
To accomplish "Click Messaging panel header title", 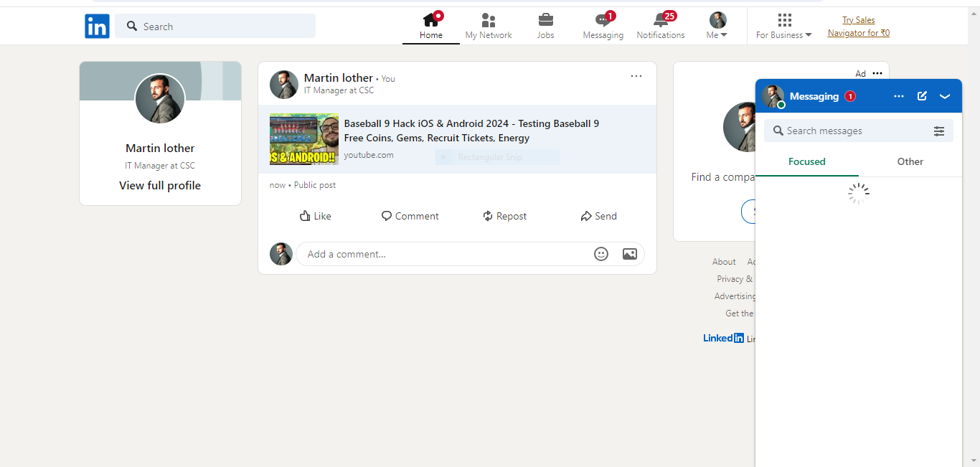I will click(814, 96).
